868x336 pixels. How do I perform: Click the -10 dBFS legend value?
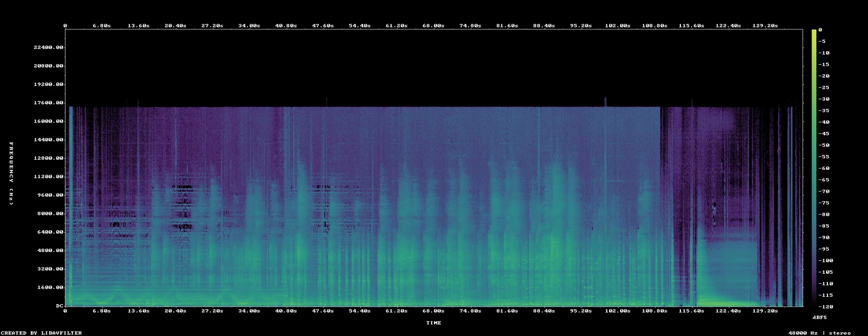[824, 53]
